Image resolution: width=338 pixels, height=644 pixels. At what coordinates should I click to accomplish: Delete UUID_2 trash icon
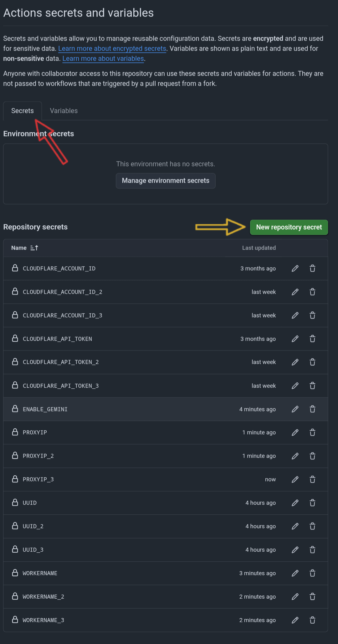(x=312, y=526)
